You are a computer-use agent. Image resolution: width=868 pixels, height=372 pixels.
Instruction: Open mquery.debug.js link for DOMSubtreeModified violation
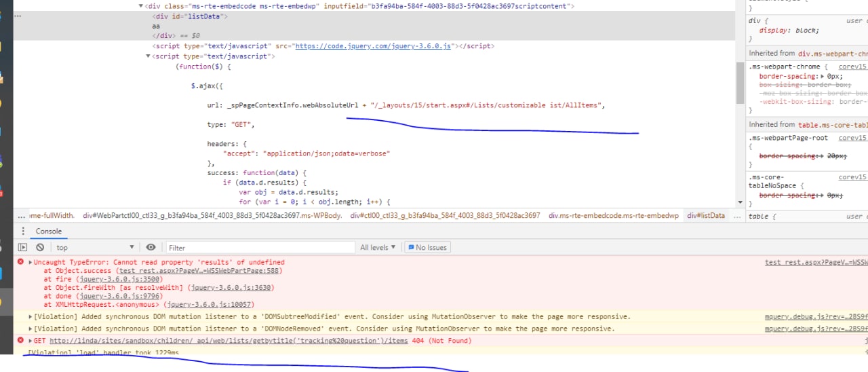(816, 316)
